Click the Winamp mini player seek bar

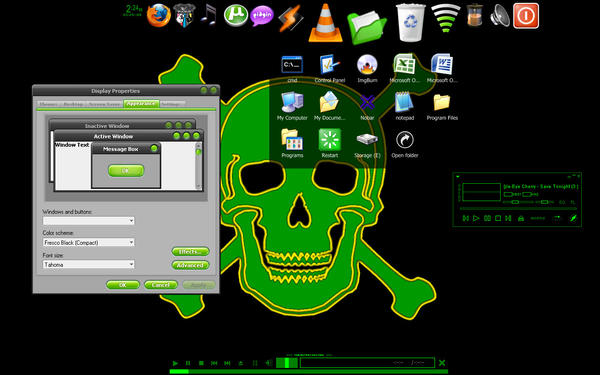tap(518, 209)
